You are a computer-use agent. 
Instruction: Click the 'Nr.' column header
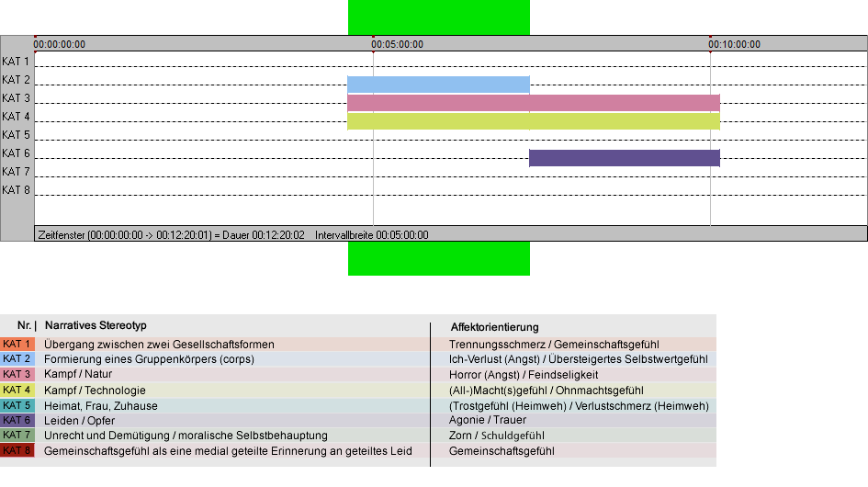24,325
